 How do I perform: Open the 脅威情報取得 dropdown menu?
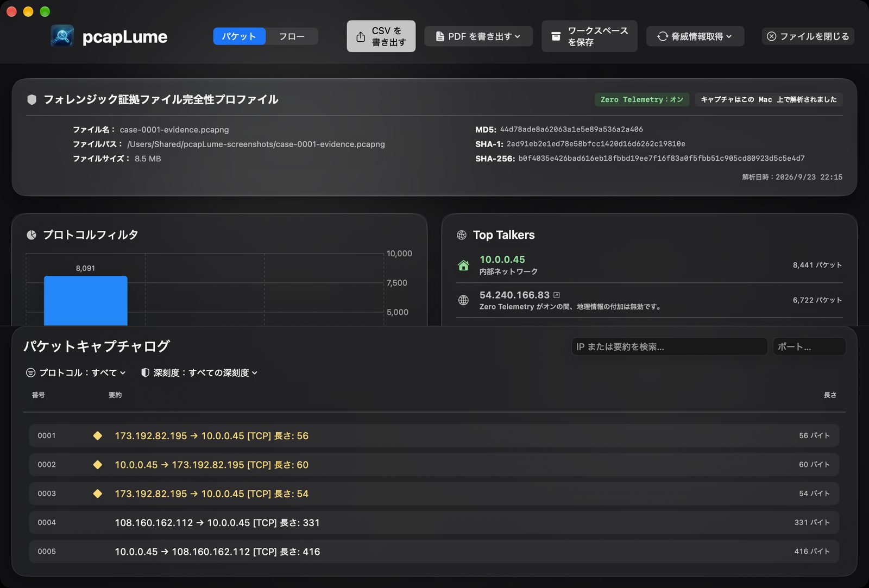(x=695, y=36)
